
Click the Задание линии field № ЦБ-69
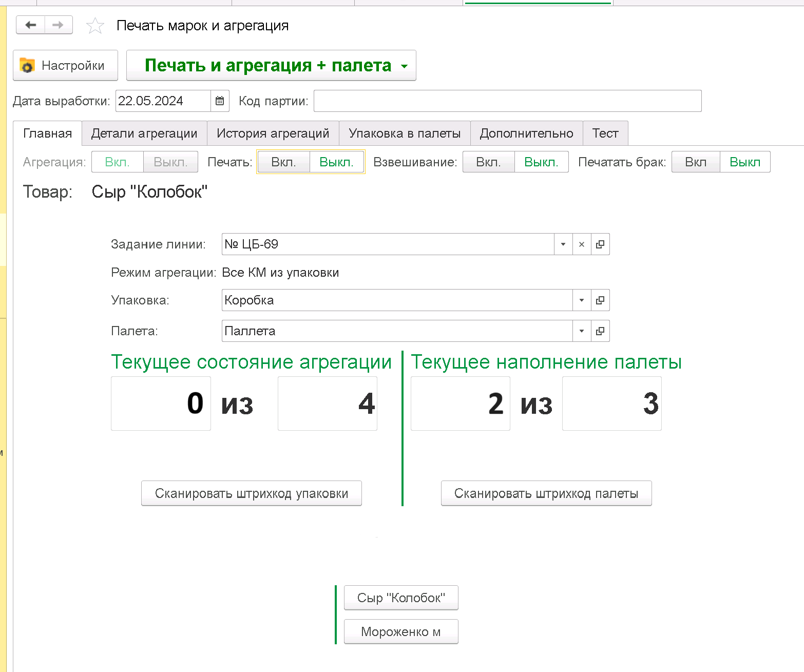[388, 244]
